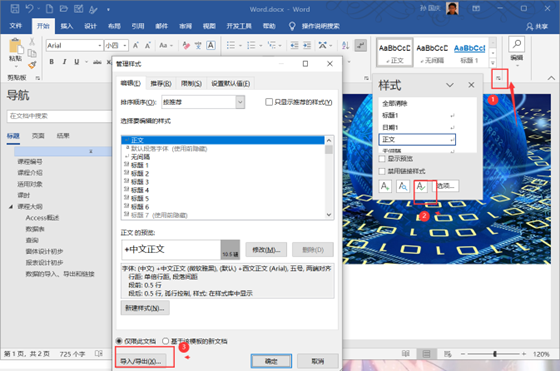Select 基于该模板的新文档 radio button
The width and height of the screenshot is (560, 371).
[x=165, y=341]
